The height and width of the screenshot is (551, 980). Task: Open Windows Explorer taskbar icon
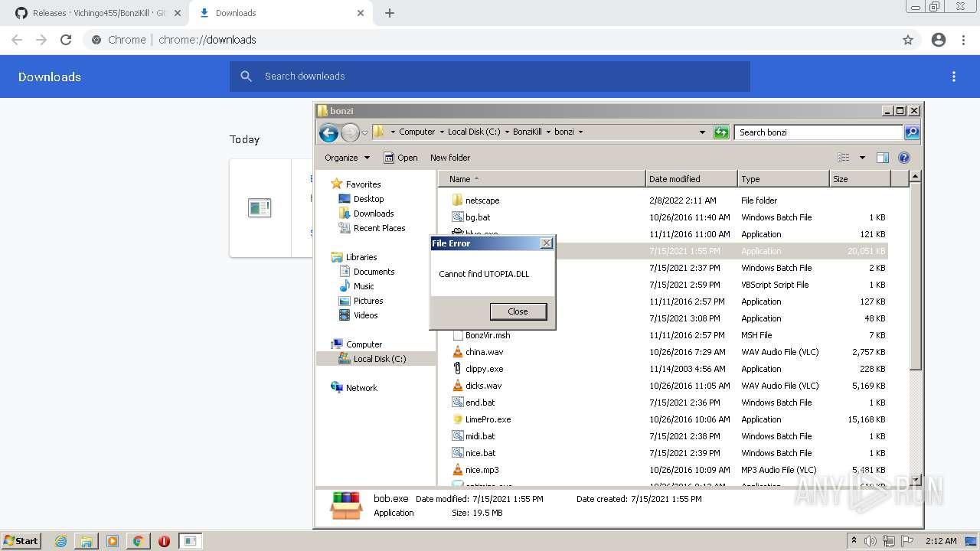[87, 541]
